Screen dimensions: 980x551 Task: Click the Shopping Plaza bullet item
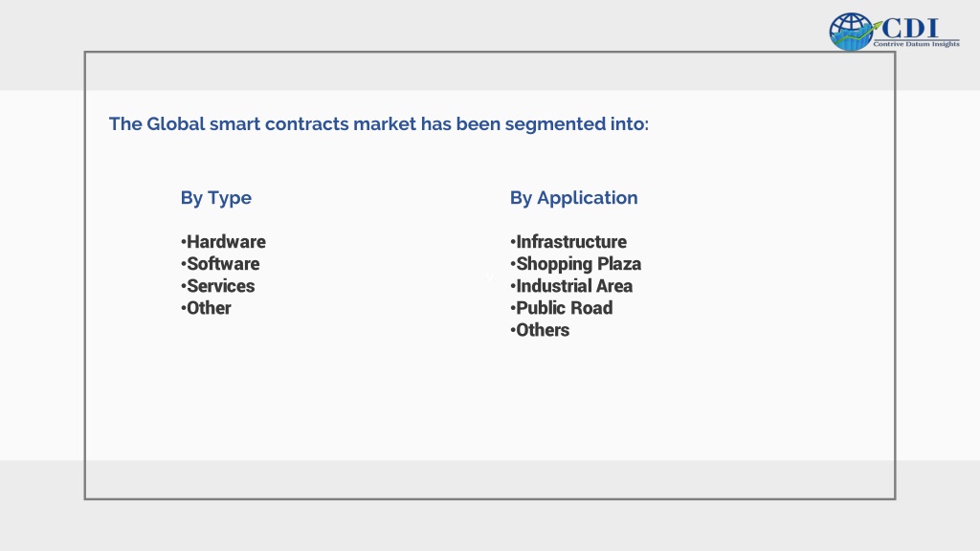pos(575,264)
